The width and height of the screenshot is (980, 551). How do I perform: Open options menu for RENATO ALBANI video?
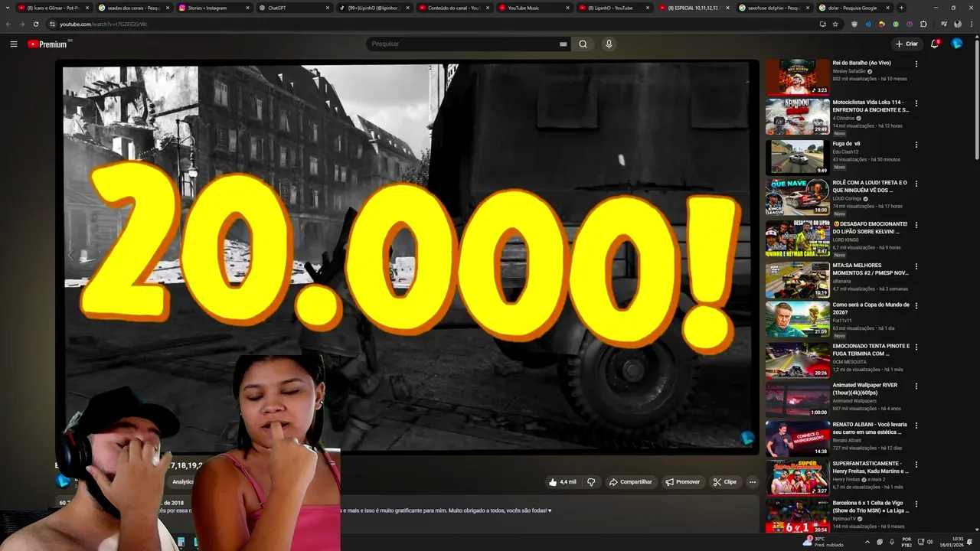click(916, 425)
